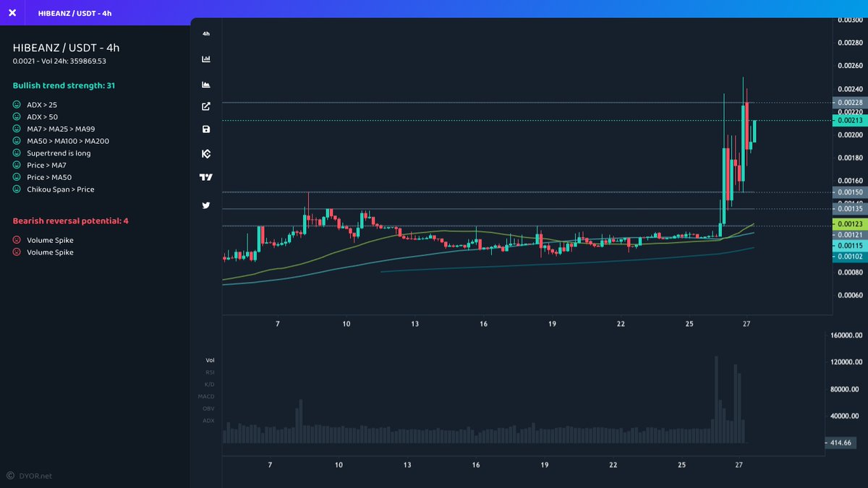868x488 pixels.
Task: Open the KuCoin exchange icon
Action: click(x=206, y=153)
